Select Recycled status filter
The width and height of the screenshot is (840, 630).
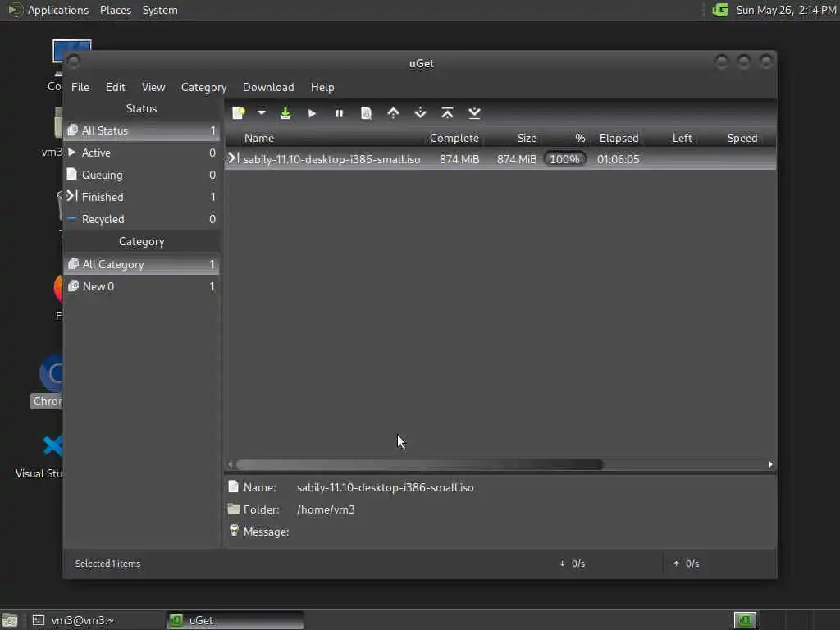point(142,219)
